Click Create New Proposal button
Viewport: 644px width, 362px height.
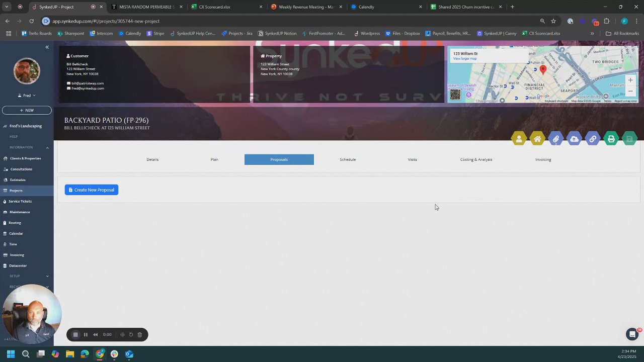(92, 190)
